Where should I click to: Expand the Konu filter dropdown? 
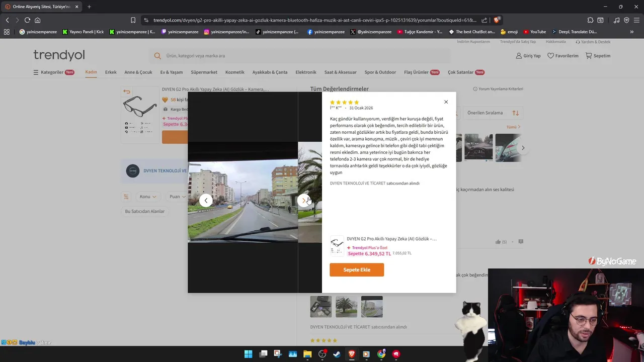coord(148,197)
